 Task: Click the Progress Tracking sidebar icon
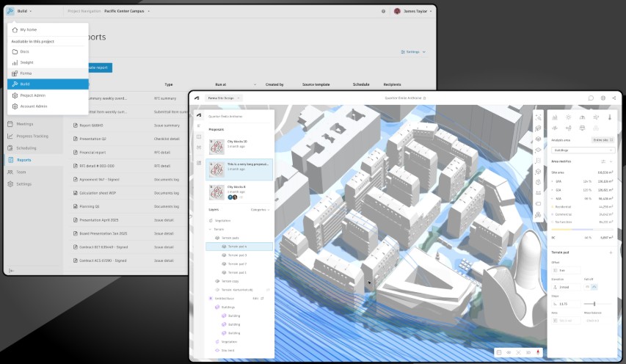pyautogui.click(x=11, y=136)
